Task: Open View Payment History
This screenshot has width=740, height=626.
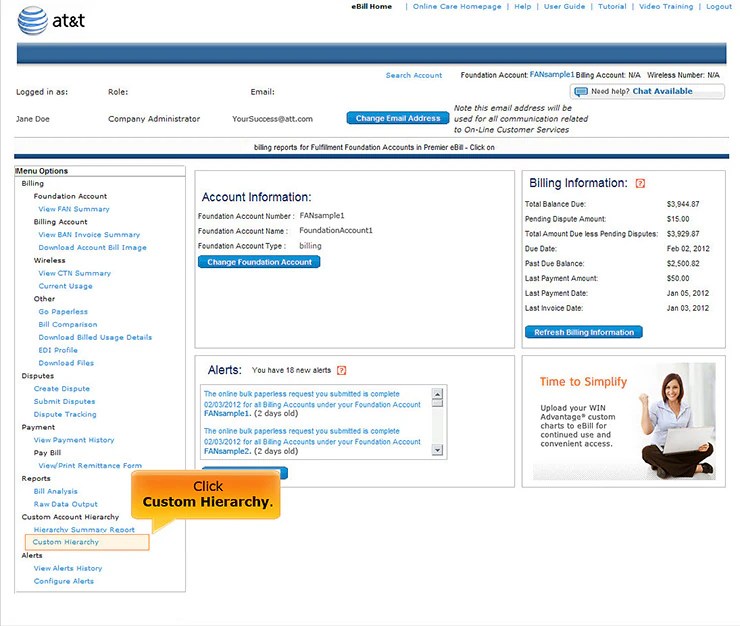Action: point(74,440)
